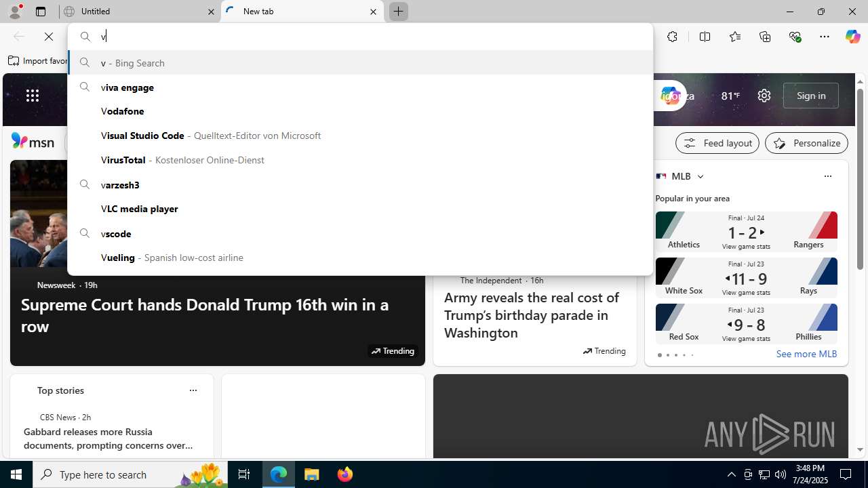The width and height of the screenshot is (868, 488).
Task: Click the Windows taskbar search box
Action: coord(132,474)
